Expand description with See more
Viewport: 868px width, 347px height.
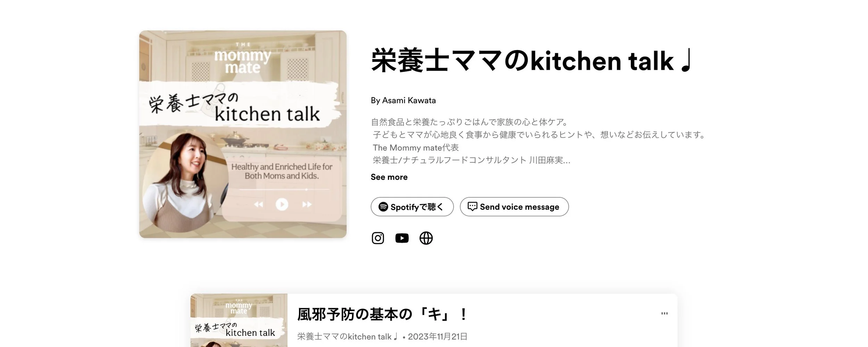click(x=389, y=177)
